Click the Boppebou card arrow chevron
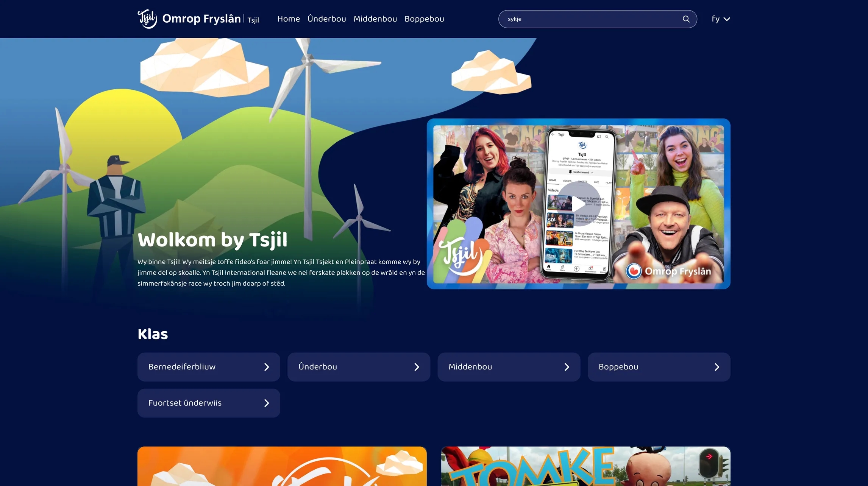868x486 pixels. (x=717, y=367)
